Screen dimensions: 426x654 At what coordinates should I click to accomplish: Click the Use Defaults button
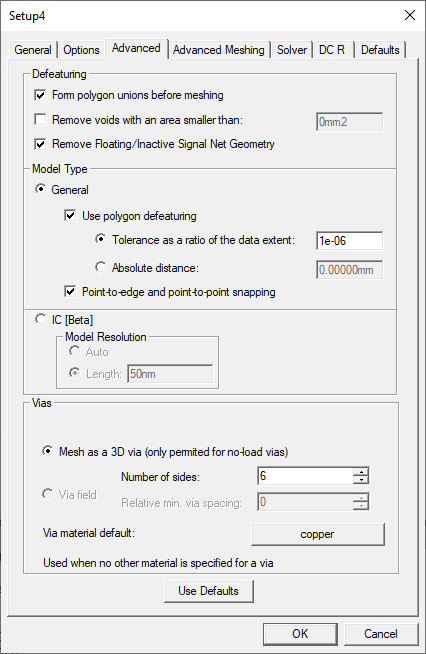point(209,591)
